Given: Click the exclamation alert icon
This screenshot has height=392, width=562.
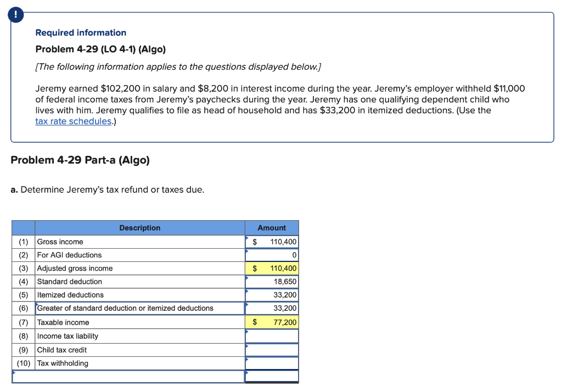Looking at the screenshot, I should coord(15,15).
